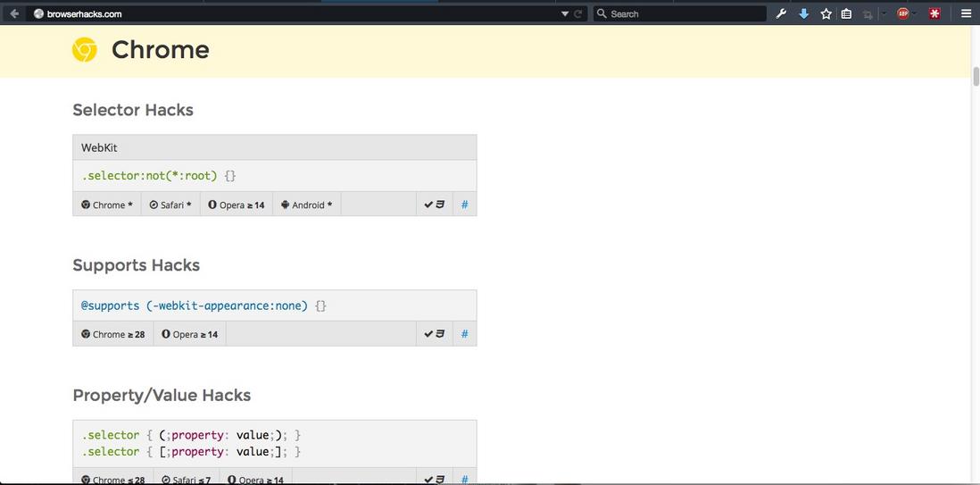Image resolution: width=980 pixels, height=485 pixels.
Task: Click valid CSS3 badge in WebKit hack
Action: tap(435, 205)
